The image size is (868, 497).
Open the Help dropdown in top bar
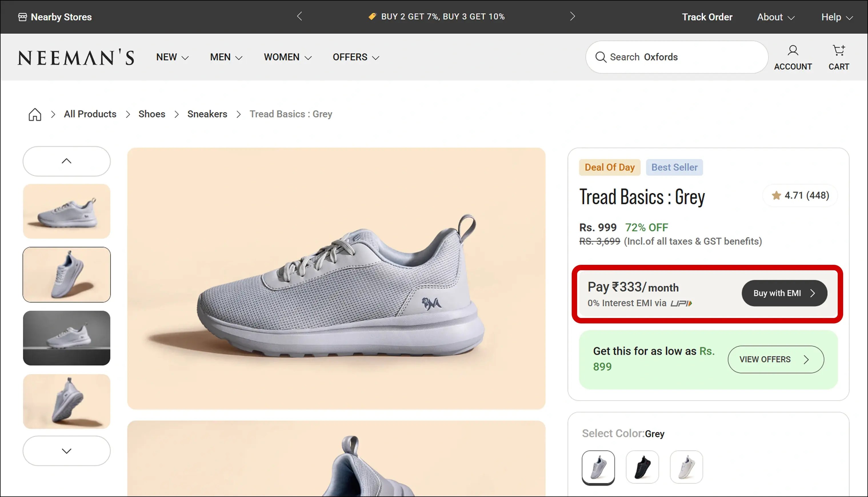click(837, 17)
